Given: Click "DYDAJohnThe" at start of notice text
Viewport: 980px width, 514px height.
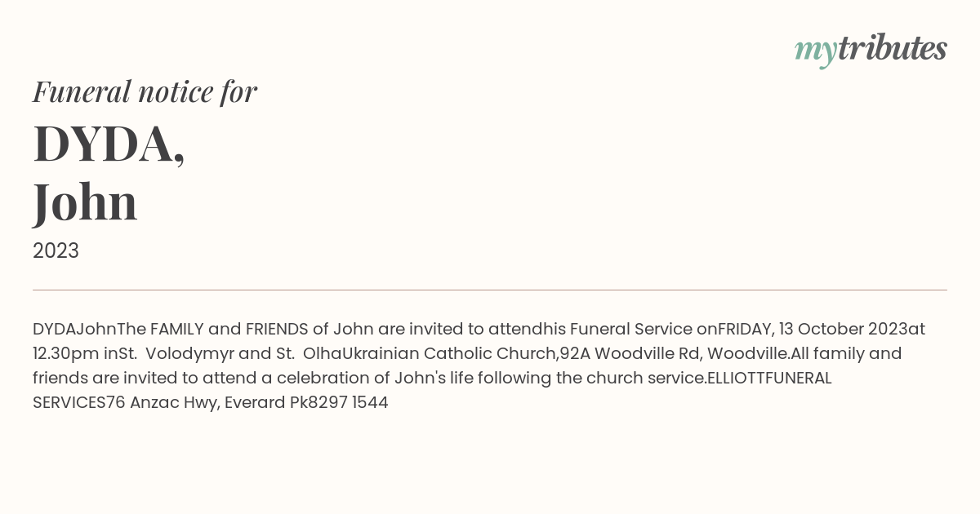Looking at the screenshot, I should (89, 329).
